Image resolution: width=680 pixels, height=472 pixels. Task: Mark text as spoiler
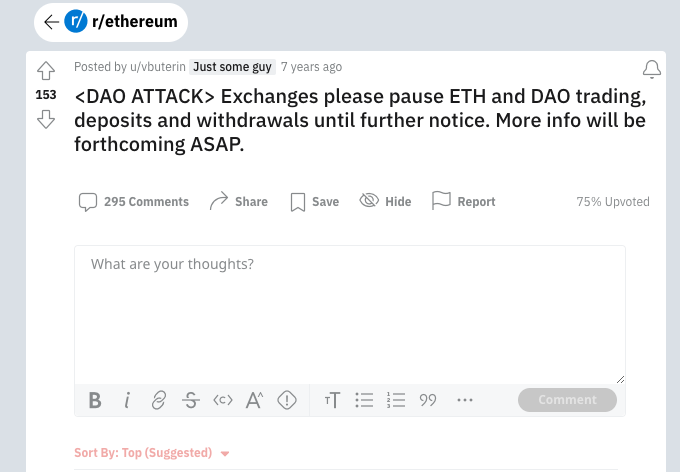(x=287, y=400)
